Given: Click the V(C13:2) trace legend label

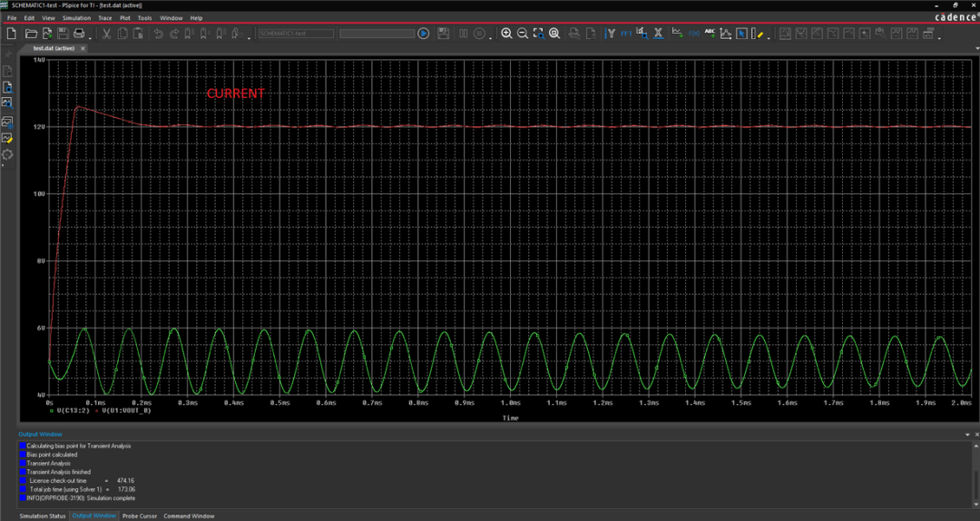Looking at the screenshot, I should pyautogui.click(x=73, y=411).
